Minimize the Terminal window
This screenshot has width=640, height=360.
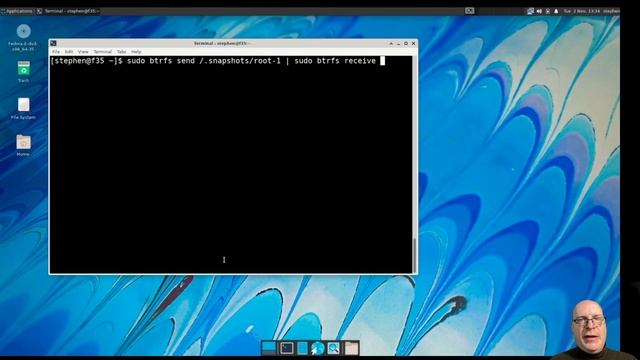(399, 43)
